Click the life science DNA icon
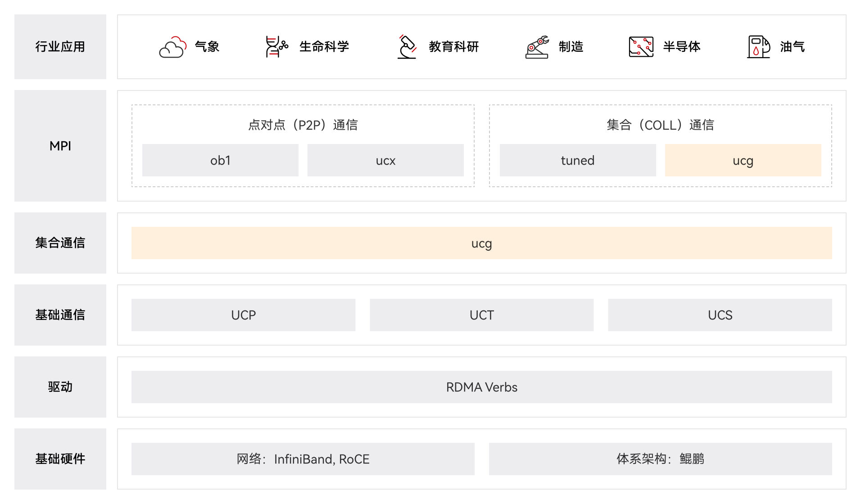This screenshot has width=861, height=504. click(276, 47)
